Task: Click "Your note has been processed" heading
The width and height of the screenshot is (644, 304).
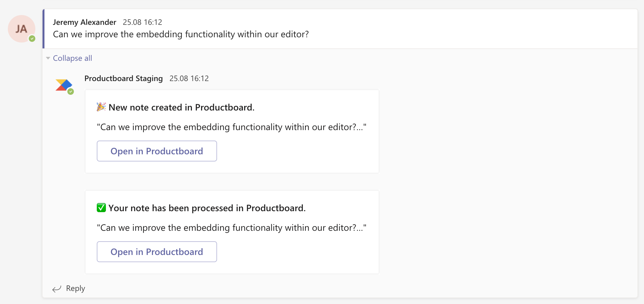Action: click(x=207, y=208)
